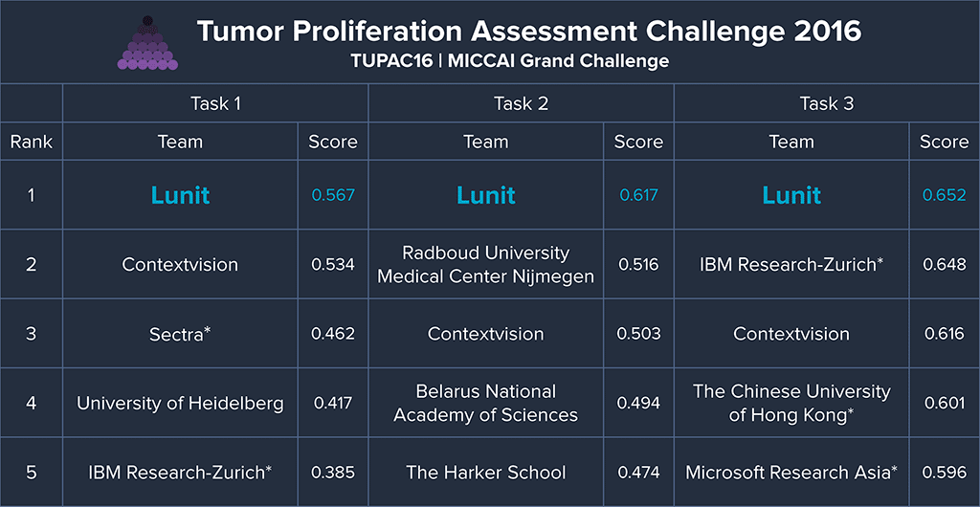The height and width of the screenshot is (507, 980).
Task: Select Belarus National Academy of Sciences
Action: click(x=485, y=403)
